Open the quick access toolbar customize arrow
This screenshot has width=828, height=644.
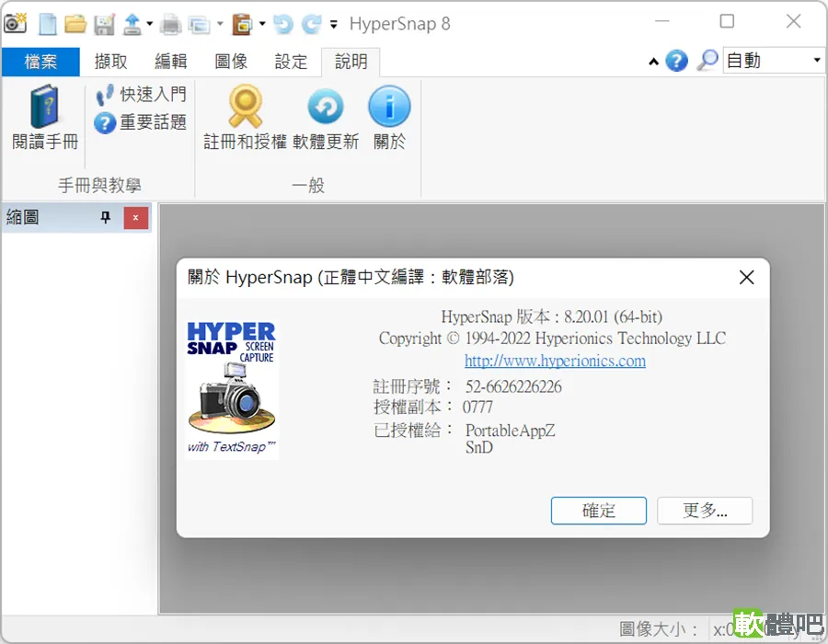tap(334, 24)
